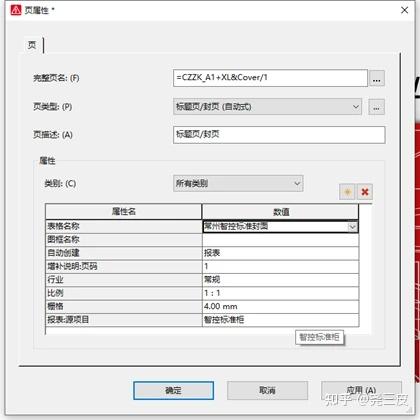The height and width of the screenshot is (420, 420).
Task: Open the 页类型 dropdown
Action: point(267,107)
